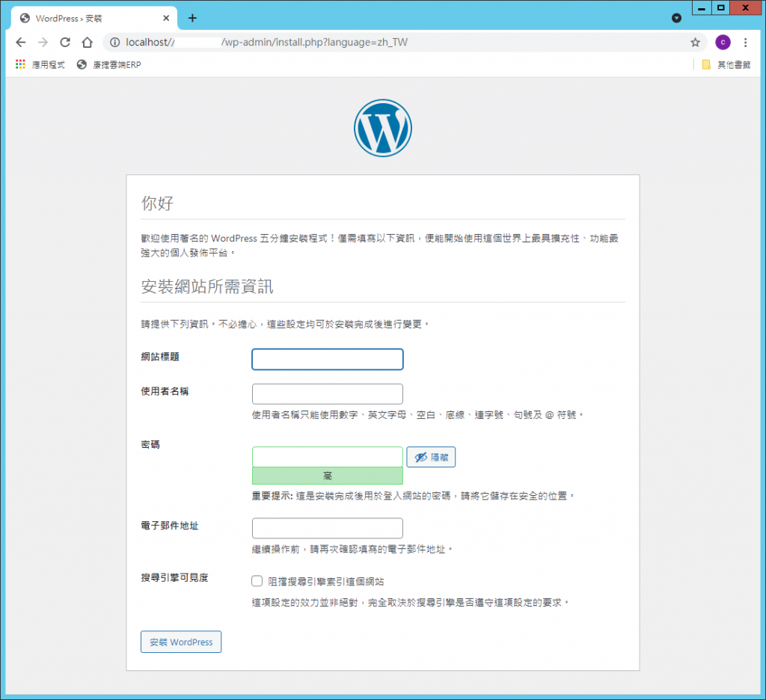Open new tab with plus icon

click(x=192, y=18)
